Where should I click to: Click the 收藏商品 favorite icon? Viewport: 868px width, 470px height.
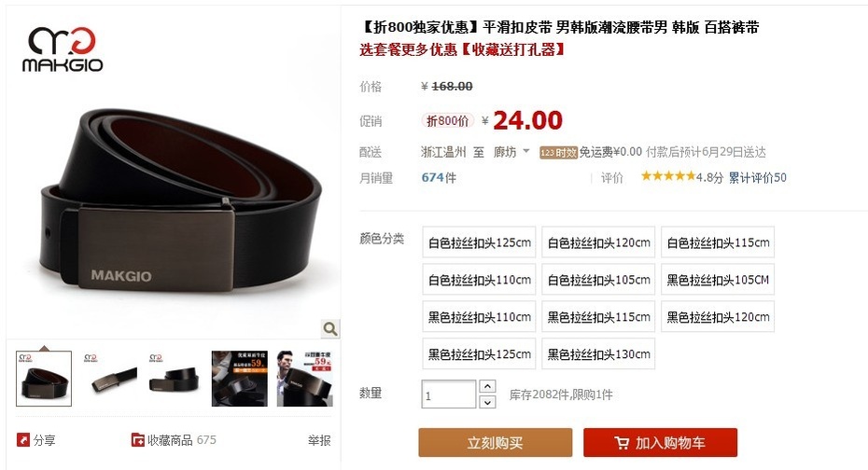pos(138,440)
